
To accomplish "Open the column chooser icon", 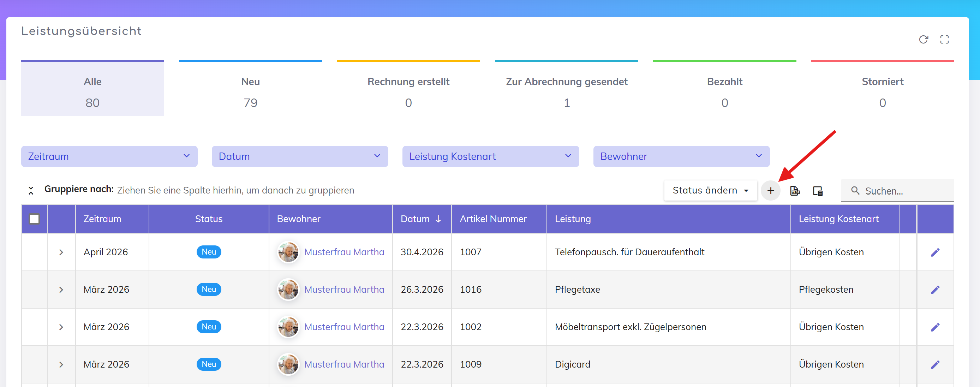I will point(818,191).
